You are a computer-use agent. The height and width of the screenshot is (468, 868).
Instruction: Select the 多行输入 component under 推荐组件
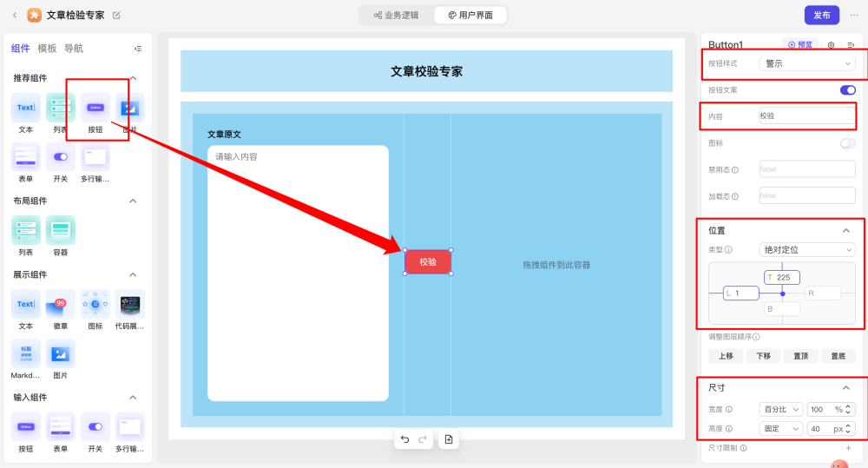pos(95,163)
